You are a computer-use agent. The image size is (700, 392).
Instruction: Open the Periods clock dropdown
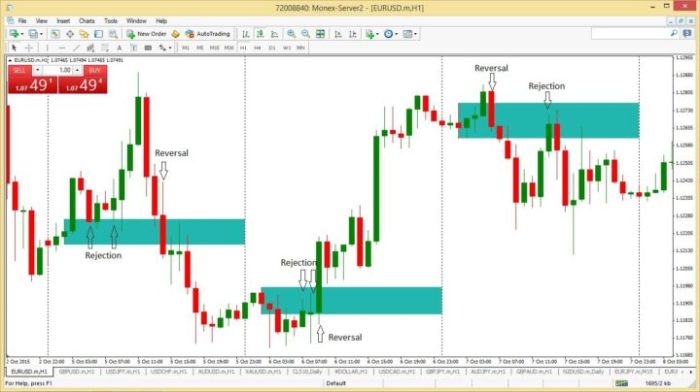click(391, 33)
